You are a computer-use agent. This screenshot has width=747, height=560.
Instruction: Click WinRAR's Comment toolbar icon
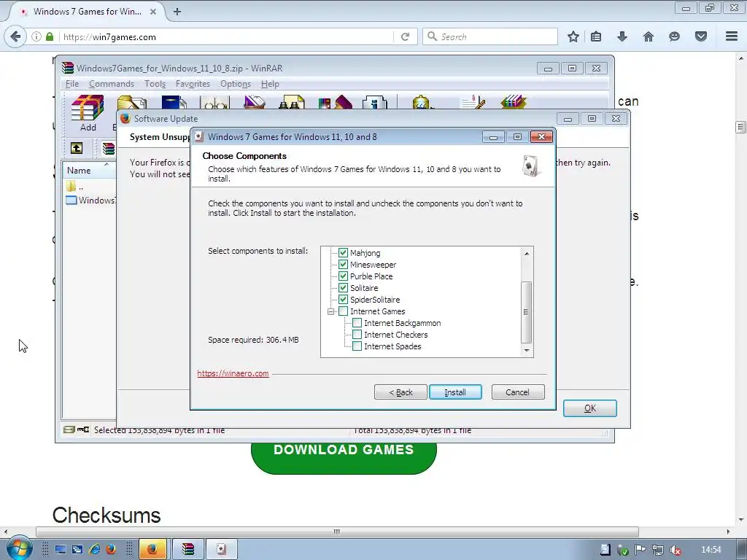click(x=473, y=102)
